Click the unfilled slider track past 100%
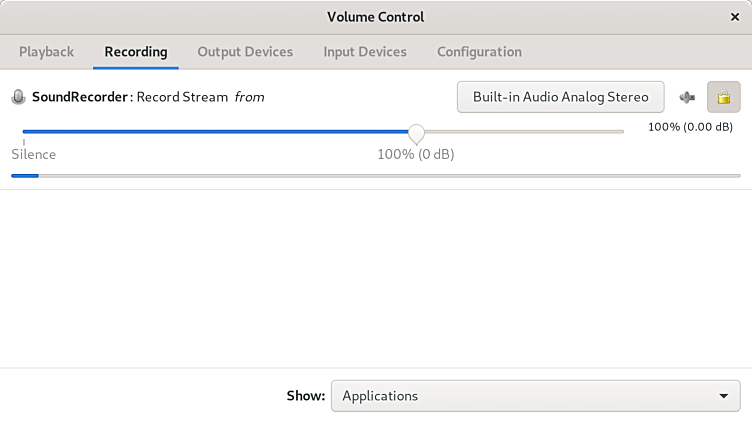This screenshot has height=423, width=752. (x=520, y=132)
